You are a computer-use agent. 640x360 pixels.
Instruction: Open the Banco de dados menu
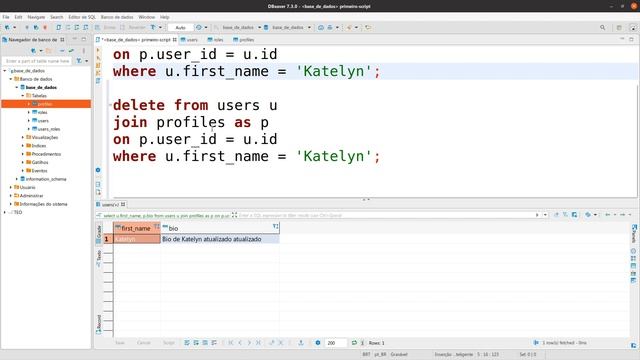(117, 17)
